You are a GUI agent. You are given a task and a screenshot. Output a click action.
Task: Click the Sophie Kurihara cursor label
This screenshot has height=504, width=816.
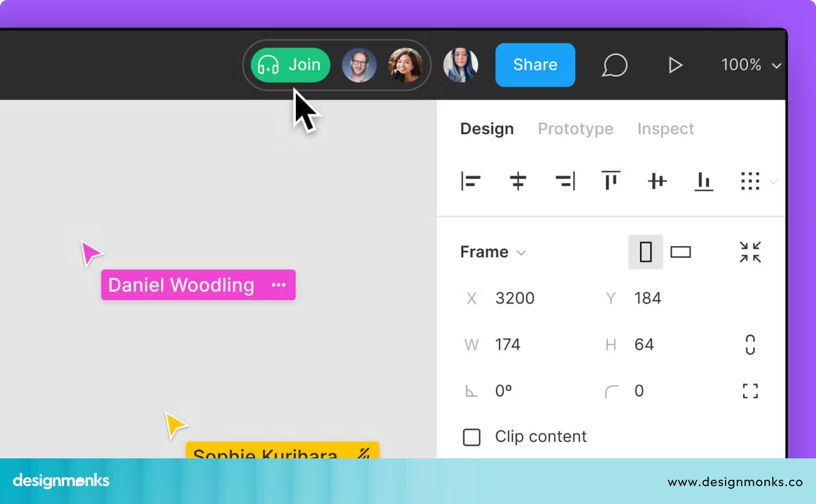(282, 450)
